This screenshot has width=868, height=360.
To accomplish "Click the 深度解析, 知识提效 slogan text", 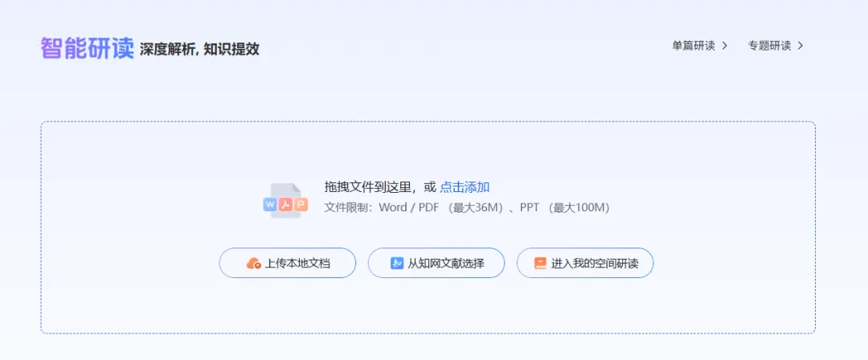I will point(199,50).
